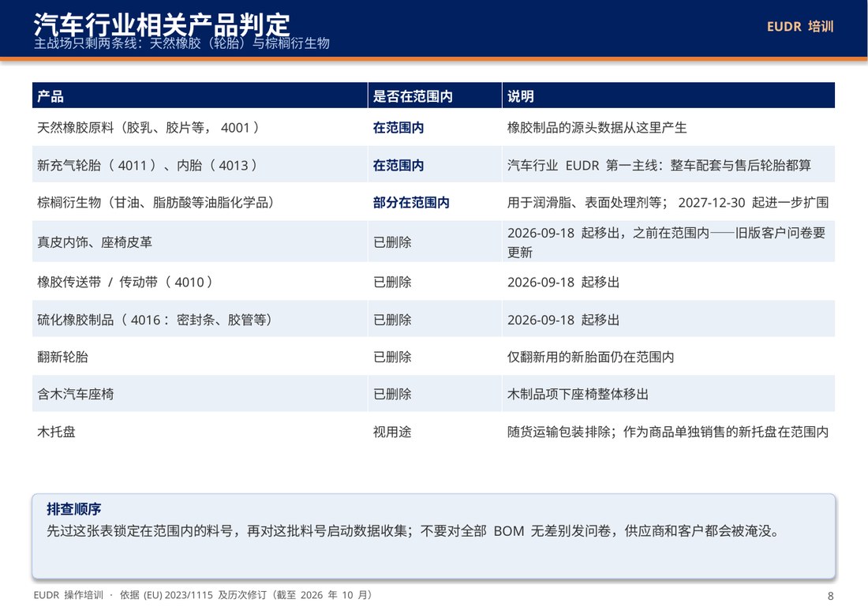Click the page number 8

(x=830, y=596)
